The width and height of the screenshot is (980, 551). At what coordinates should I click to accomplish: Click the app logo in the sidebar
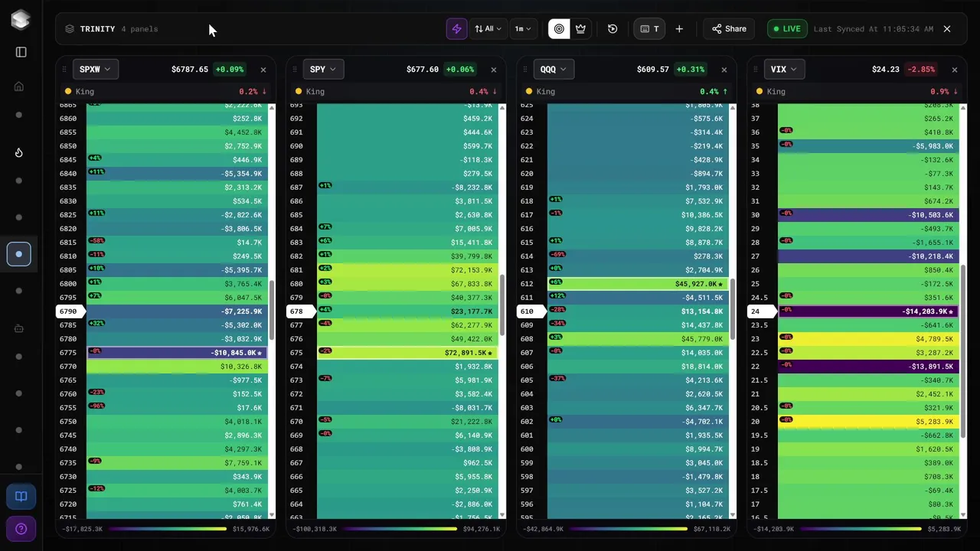[x=21, y=20]
